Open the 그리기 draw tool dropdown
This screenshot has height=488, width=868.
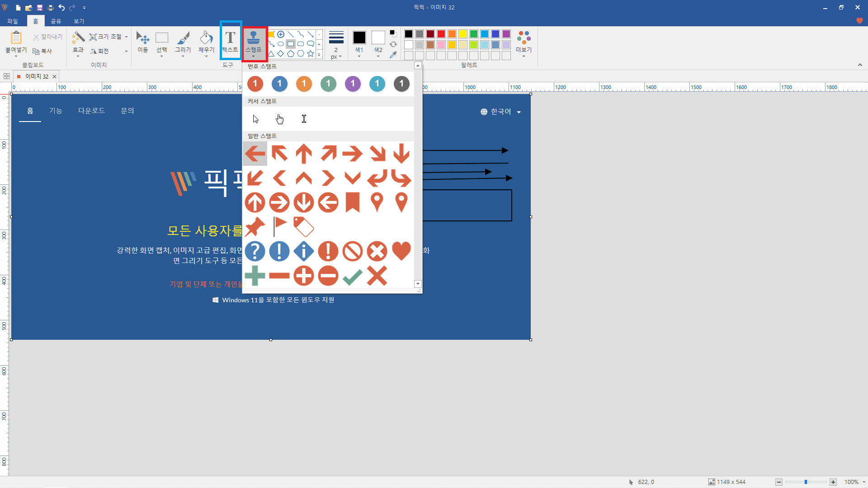click(183, 56)
